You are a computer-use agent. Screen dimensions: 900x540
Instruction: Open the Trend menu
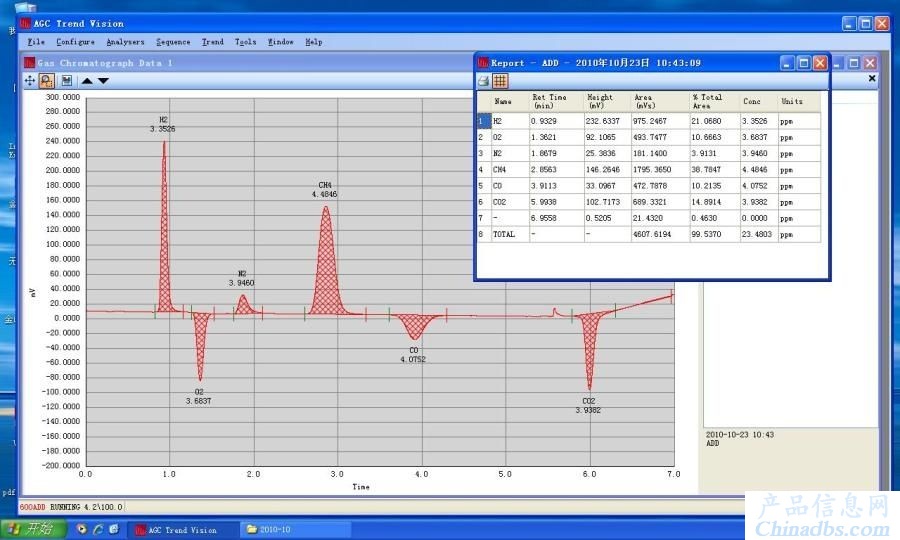[x=212, y=42]
